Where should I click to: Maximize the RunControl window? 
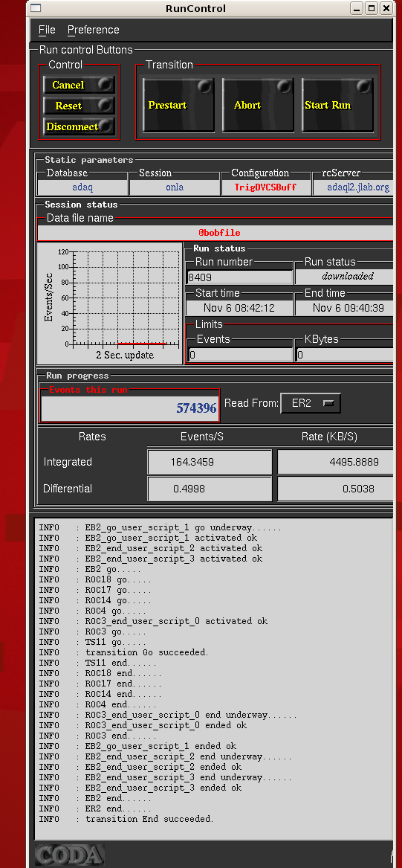point(372,7)
